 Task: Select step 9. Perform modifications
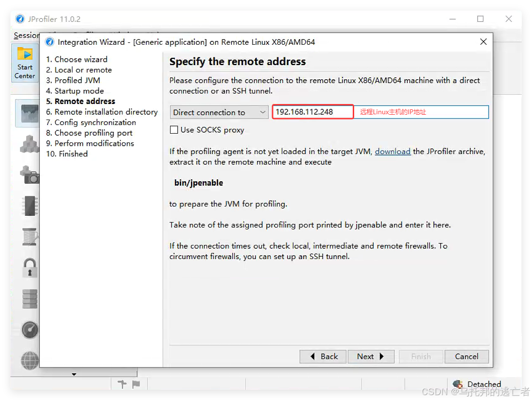90,143
